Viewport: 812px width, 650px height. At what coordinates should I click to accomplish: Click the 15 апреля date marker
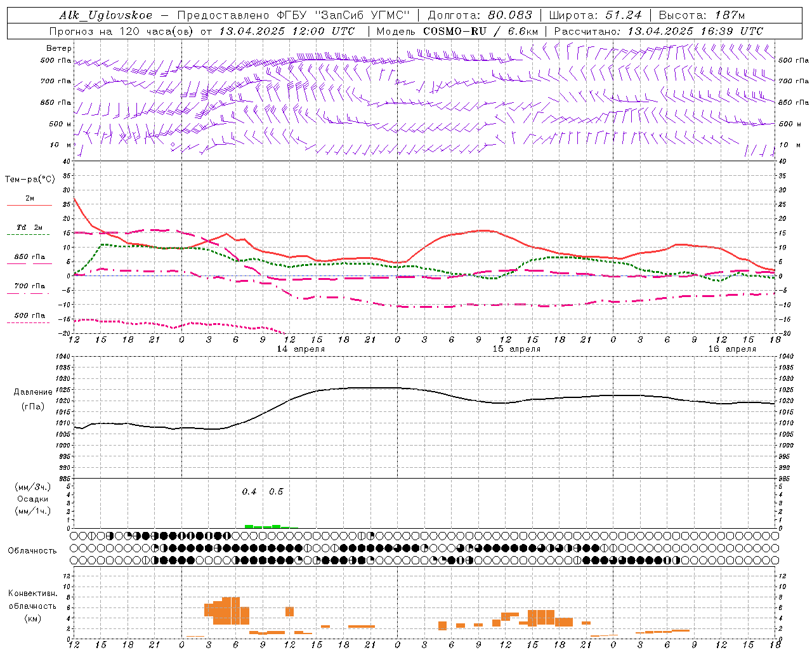pyautogui.click(x=516, y=349)
